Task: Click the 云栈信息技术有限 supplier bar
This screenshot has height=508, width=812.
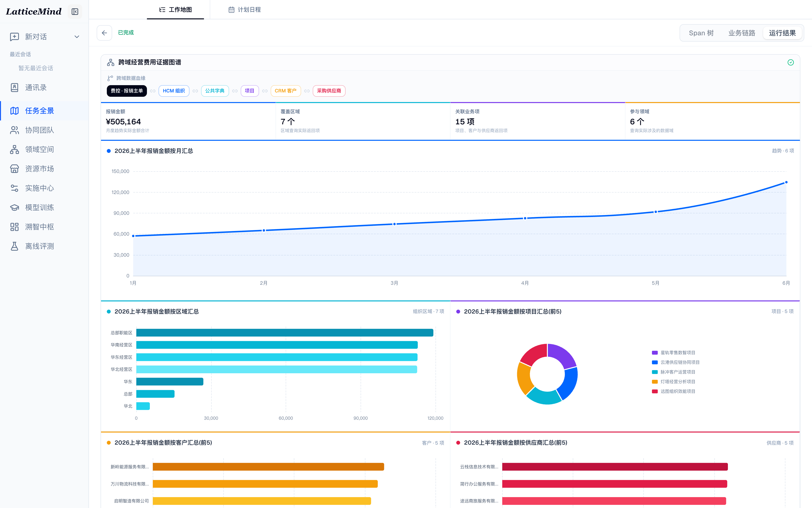Action: point(615,467)
